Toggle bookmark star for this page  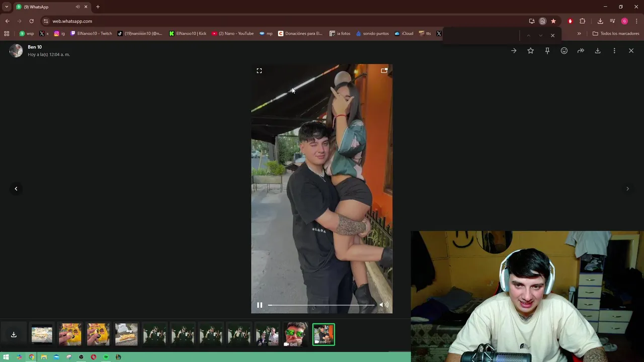pos(553,21)
